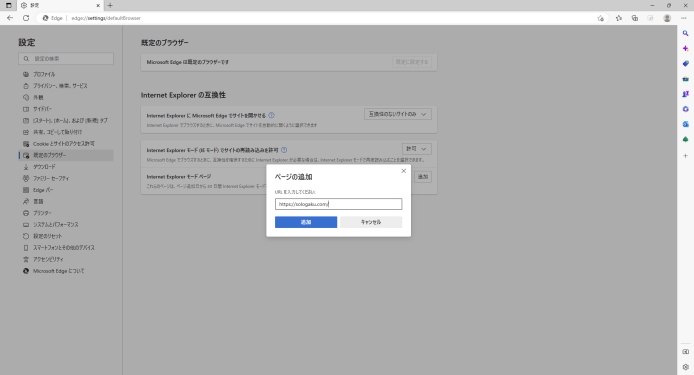Viewport: 694px width, 375px height.
Task: Open スマートフォンとその他のデバイス settings
Action: click(x=66, y=248)
